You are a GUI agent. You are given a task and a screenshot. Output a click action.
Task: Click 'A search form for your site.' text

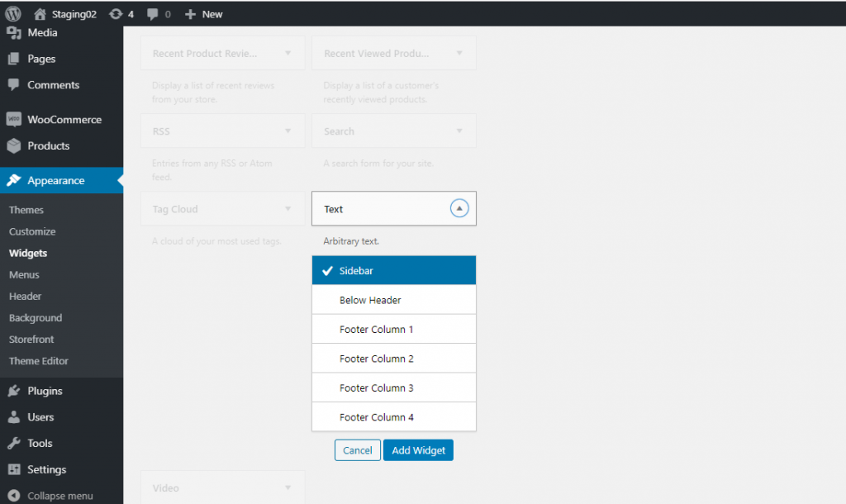pyautogui.click(x=378, y=164)
